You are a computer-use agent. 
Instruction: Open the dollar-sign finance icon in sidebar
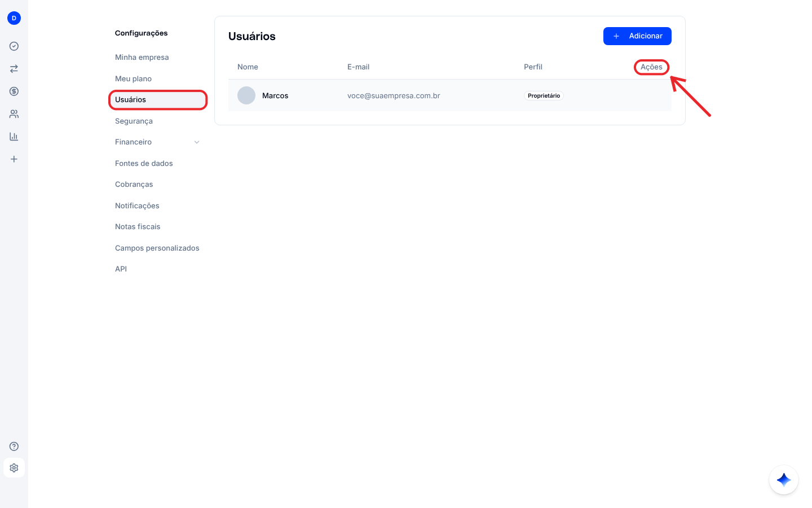coord(14,91)
